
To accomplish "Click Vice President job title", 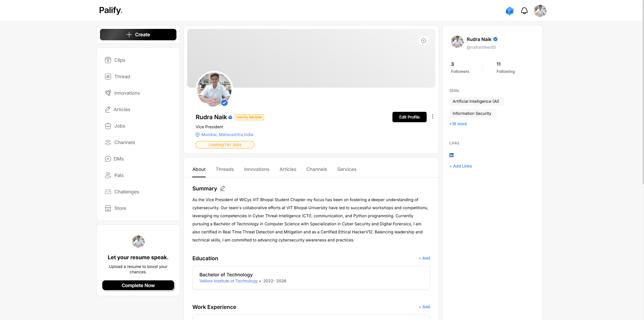I will pyautogui.click(x=209, y=127).
